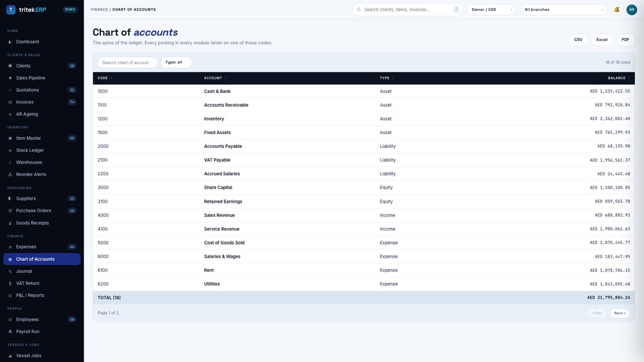The width and height of the screenshot is (644, 362).
Task: Click the AR Ageing icon
Action: pos(10,114)
